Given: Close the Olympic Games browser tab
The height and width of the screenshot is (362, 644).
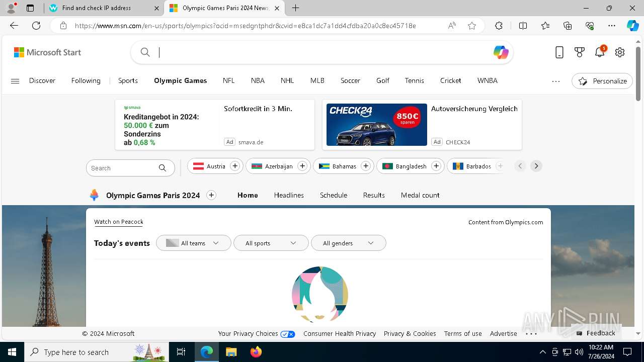Looking at the screenshot, I should pyautogui.click(x=277, y=8).
